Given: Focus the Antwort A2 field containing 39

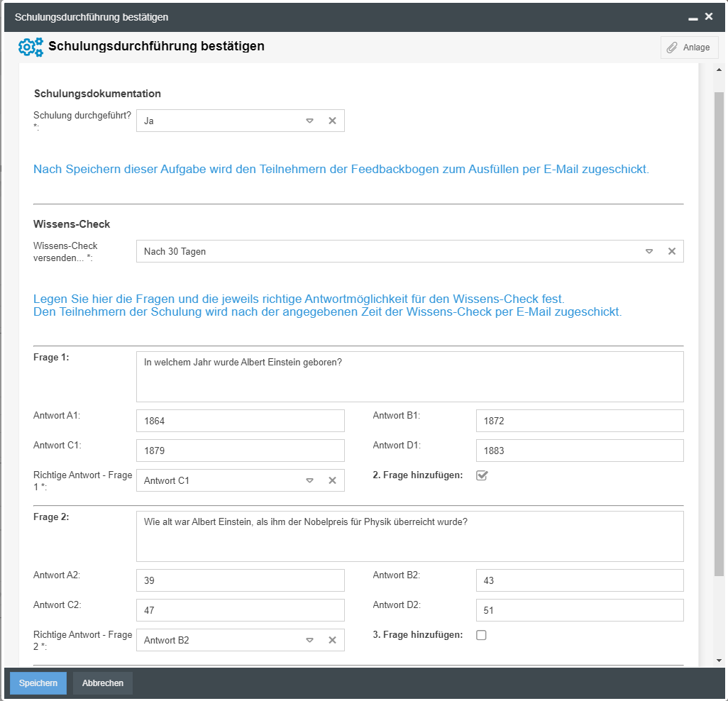Looking at the screenshot, I should 241,580.
